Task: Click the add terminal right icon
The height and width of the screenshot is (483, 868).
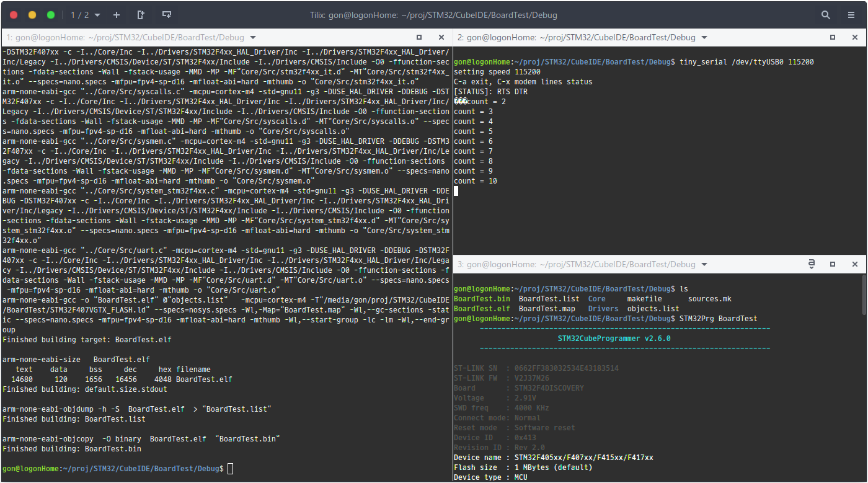Action: [x=141, y=14]
